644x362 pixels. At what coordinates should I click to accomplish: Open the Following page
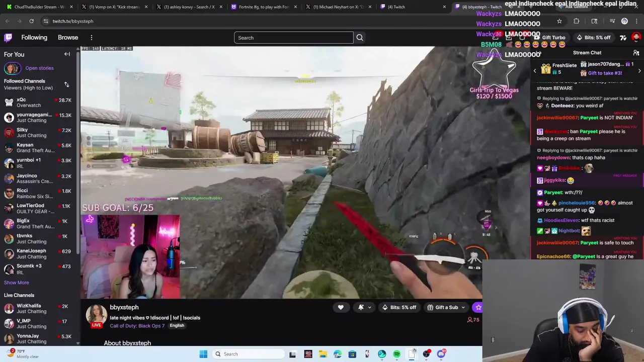point(34,38)
